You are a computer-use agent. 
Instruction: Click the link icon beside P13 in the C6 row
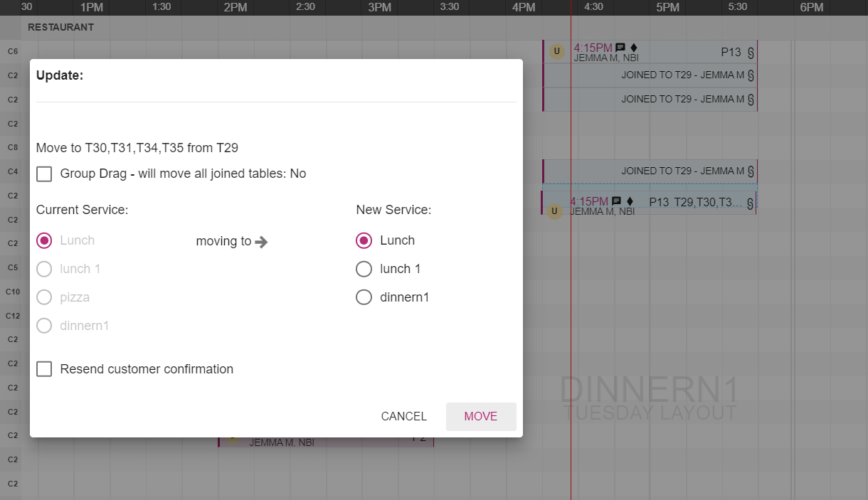750,52
